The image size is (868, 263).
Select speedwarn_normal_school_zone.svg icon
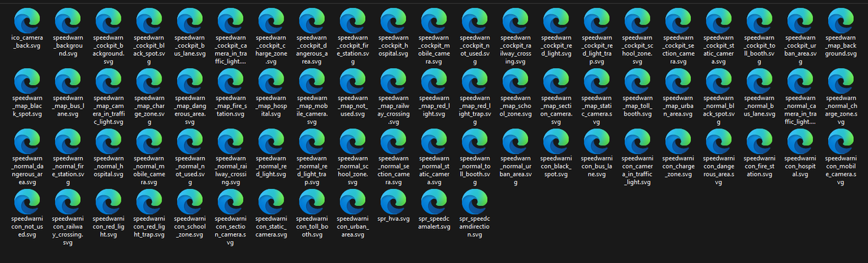click(353, 141)
